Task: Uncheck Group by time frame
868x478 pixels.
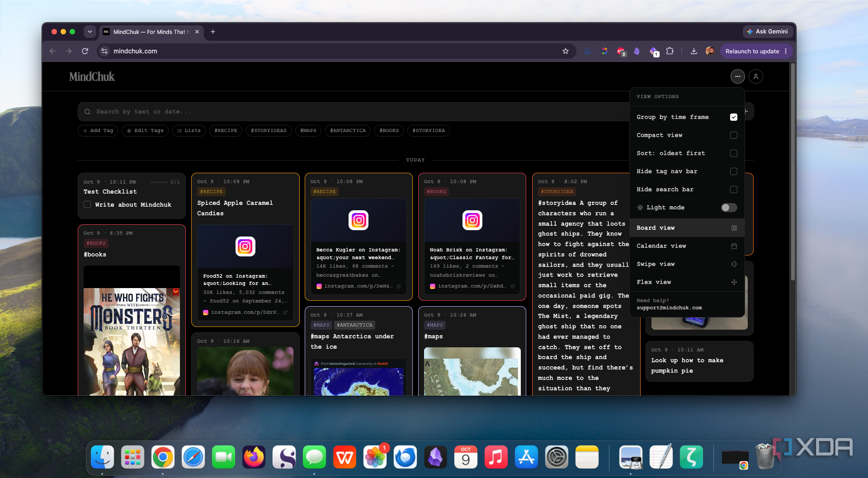Action: point(733,117)
